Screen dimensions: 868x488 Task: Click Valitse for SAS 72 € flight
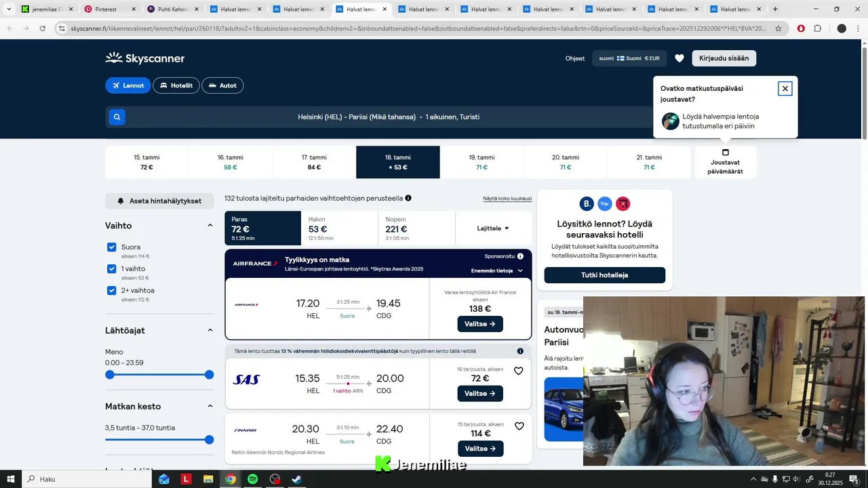click(x=480, y=393)
